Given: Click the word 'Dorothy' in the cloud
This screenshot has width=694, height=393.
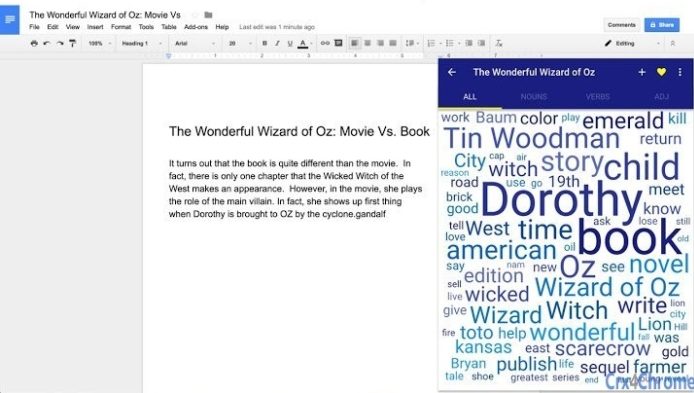Looking at the screenshot, I should [x=561, y=200].
